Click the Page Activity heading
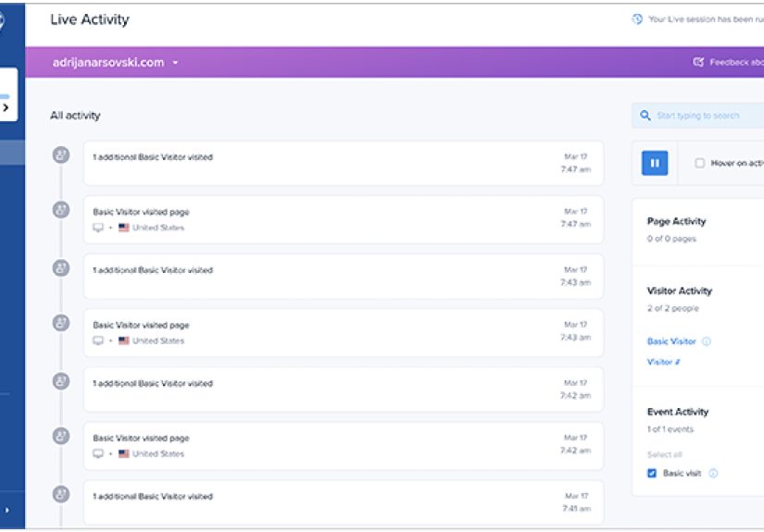Image resolution: width=764 pixels, height=532 pixels. click(x=676, y=221)
